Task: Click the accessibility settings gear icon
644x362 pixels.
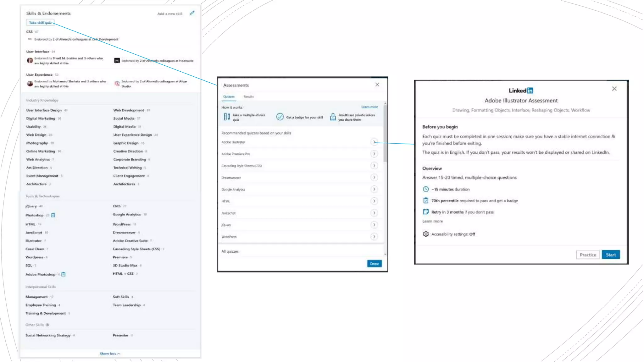Action: (x=425, y=234)
